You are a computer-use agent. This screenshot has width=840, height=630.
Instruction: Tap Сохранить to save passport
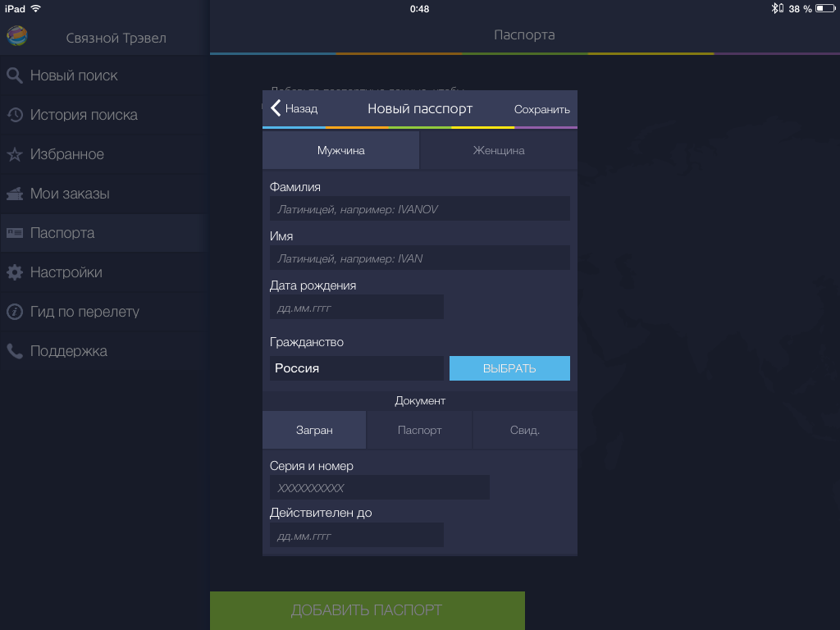pos(541,109)
